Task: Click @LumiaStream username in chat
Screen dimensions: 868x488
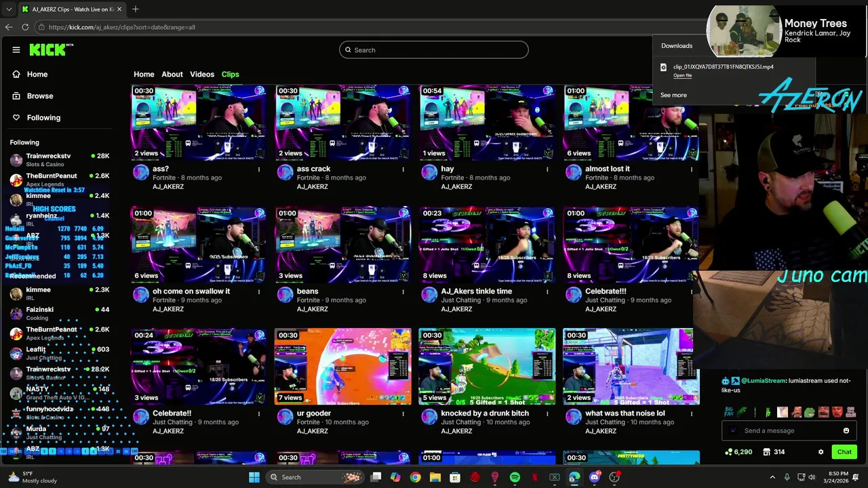Action: point(763,381)
